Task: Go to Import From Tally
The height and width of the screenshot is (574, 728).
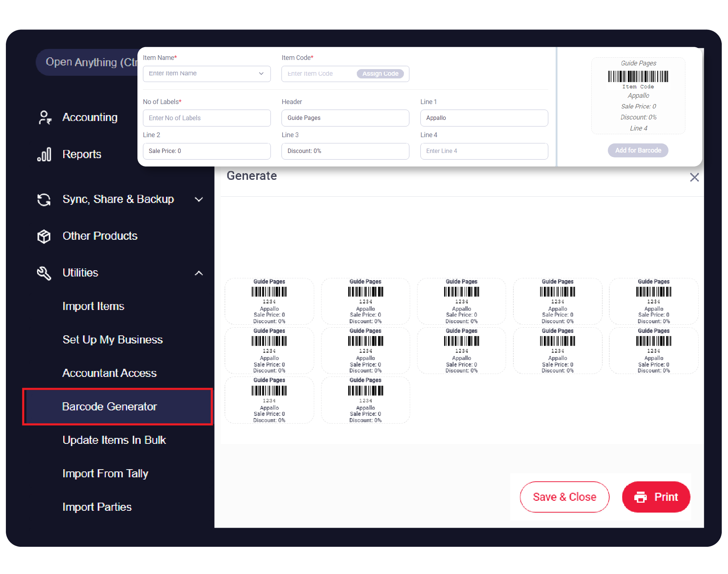Action: [x=105, y=474]
